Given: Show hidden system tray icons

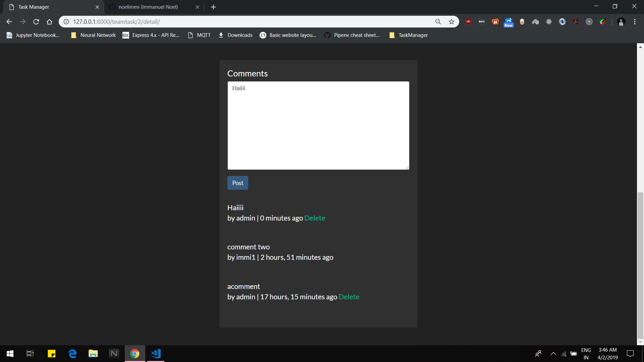Looking at the screenshot, I should (x=553, y=354).
